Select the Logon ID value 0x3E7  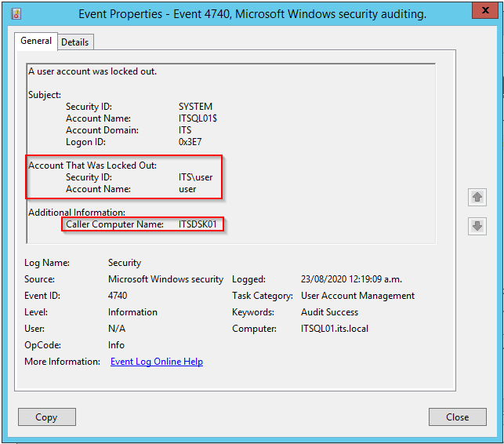(x=190, y=142)
